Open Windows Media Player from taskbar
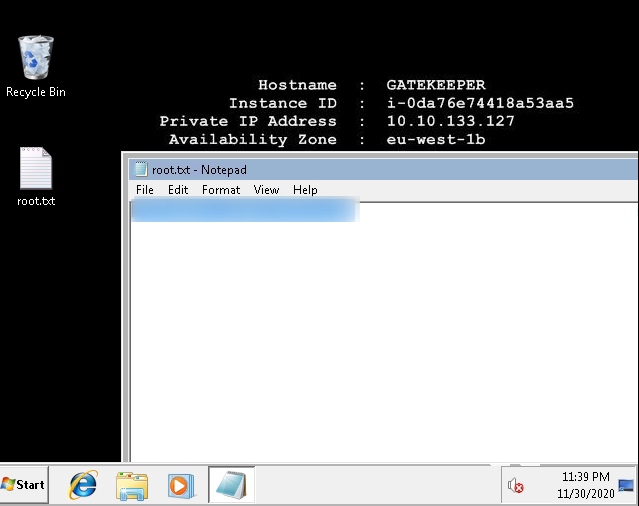 (x=179, y=485)
